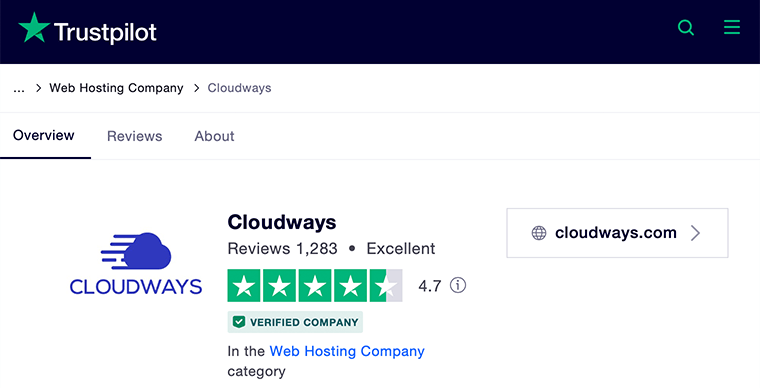Click globe icon beside cloudways.com
This screenshot has width=760, height=388.
539,233
